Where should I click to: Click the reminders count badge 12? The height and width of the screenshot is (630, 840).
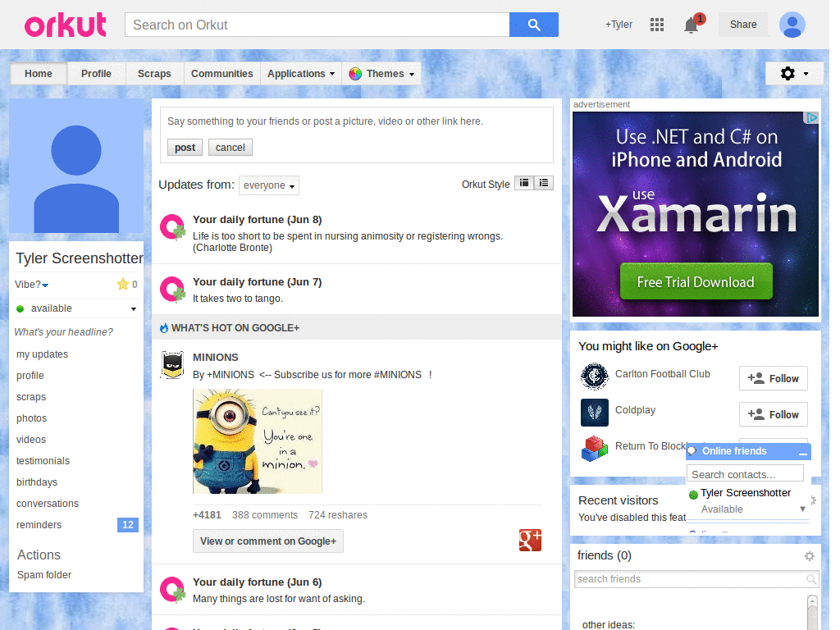pyautogui.click(x=127, y=525)
